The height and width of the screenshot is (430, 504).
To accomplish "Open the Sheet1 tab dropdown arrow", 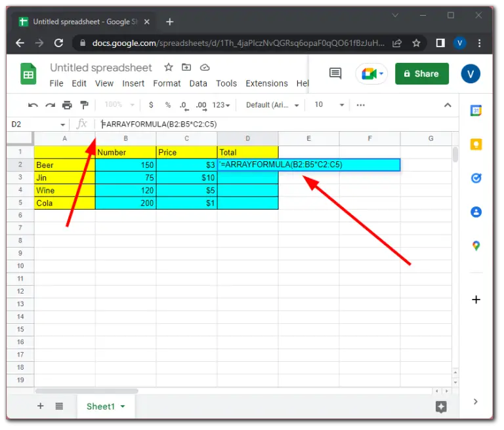I will point(123,407).
